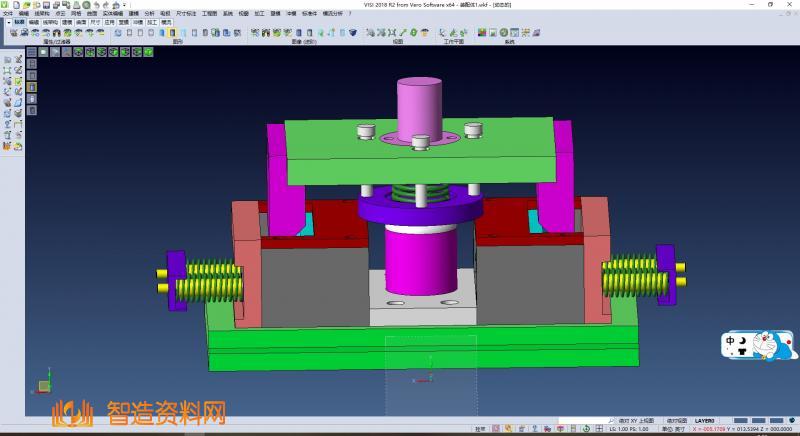This screenshot has height=436, width=800.
Task: Click the Doraemon mascot icon
Action: click(x=775, y=347)
